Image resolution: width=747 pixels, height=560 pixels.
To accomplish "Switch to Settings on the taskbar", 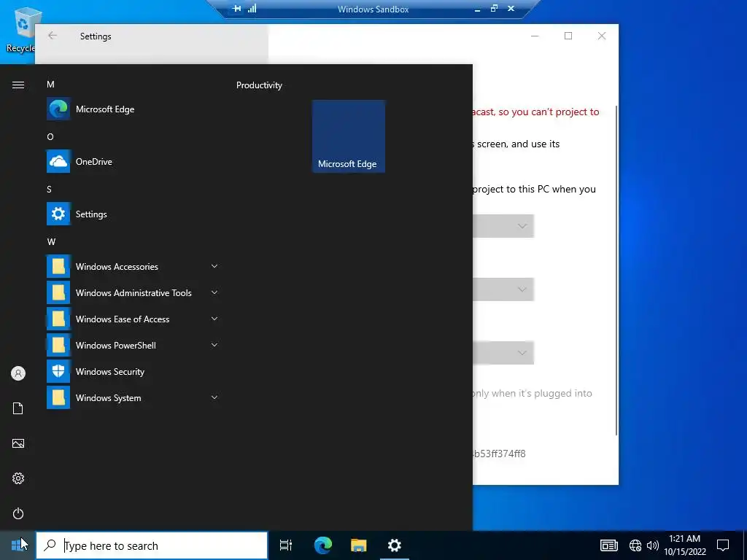I will tap(395, 545).
